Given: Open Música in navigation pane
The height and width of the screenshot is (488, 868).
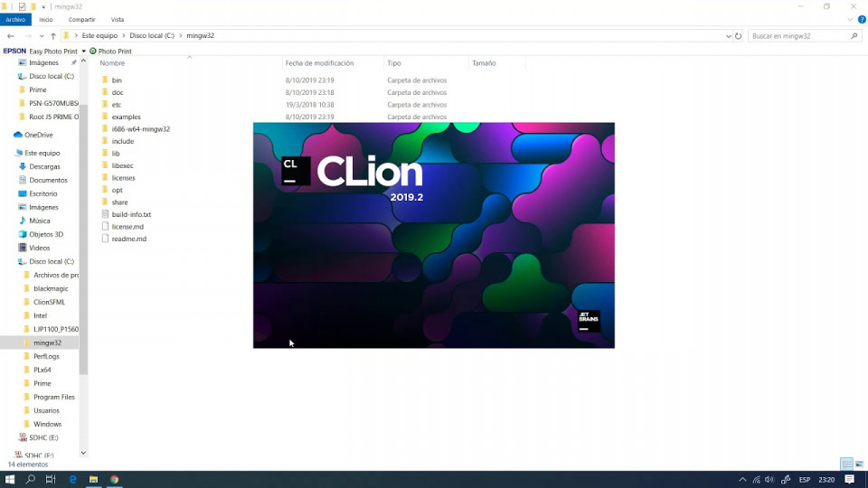Looking at the screenshot, I should [39, 221].
